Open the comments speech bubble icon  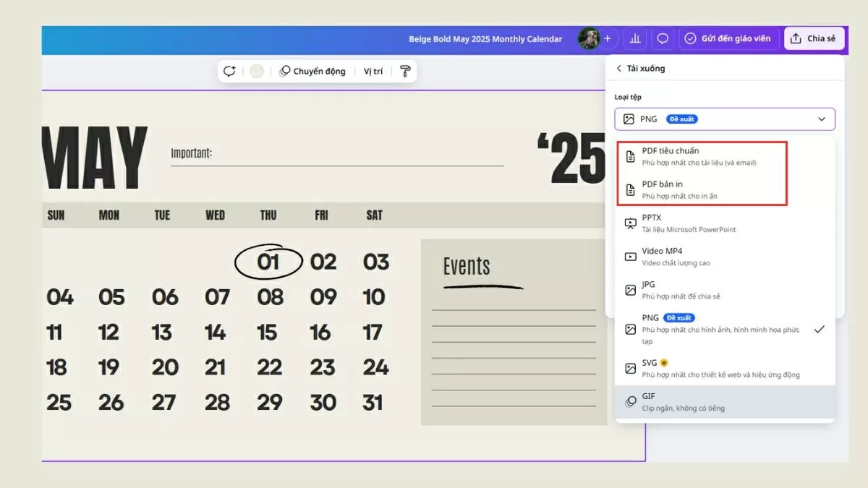663,39
